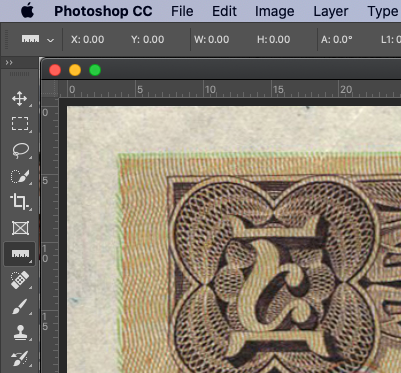The width and height of the screenshot is (401, 373).
Task: Open the Type menu
Action: (384, 12)
